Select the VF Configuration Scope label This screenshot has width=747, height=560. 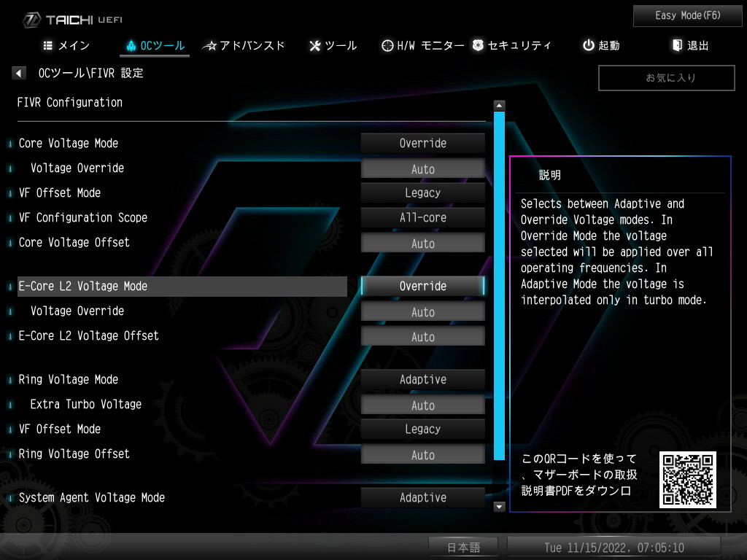click(x=83, y=217)
